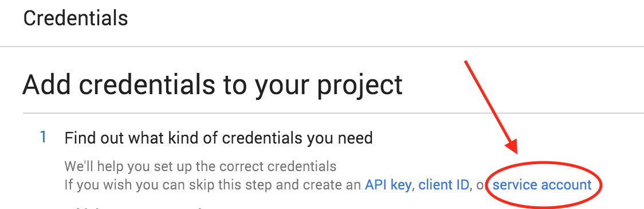The image size is (644, 209).
Task: Open the API key link
Action: 388,185
